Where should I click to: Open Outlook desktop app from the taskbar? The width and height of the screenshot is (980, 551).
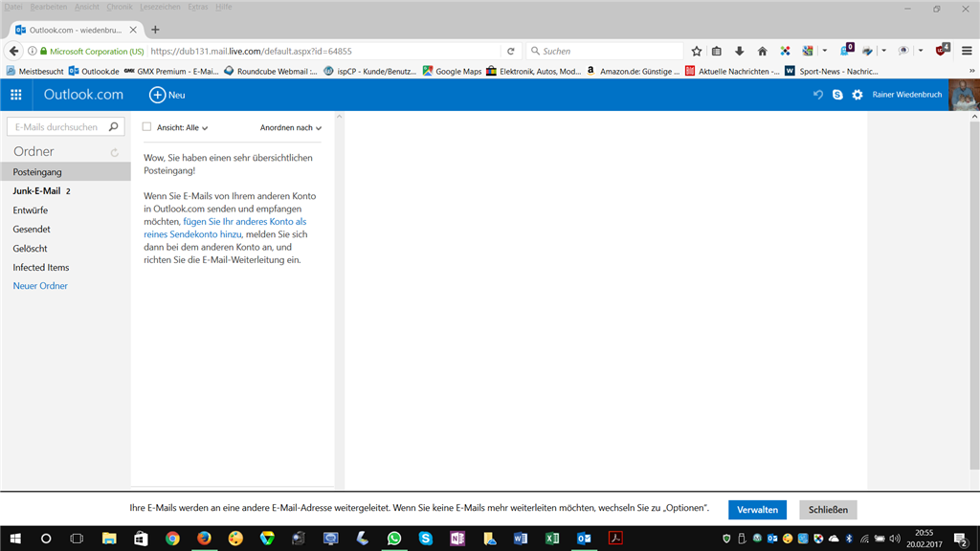(x=584, y=539)
